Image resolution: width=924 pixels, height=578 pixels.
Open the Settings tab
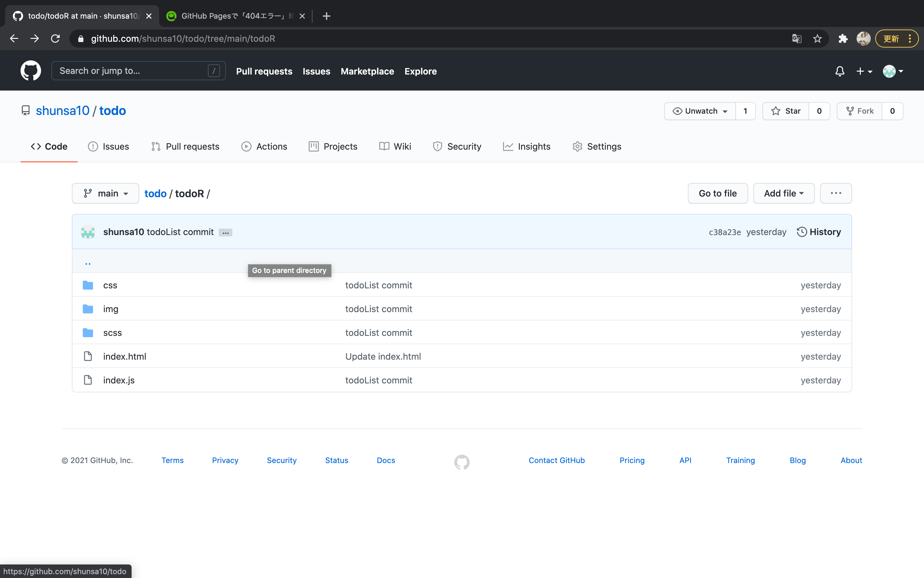pos(597,146)
